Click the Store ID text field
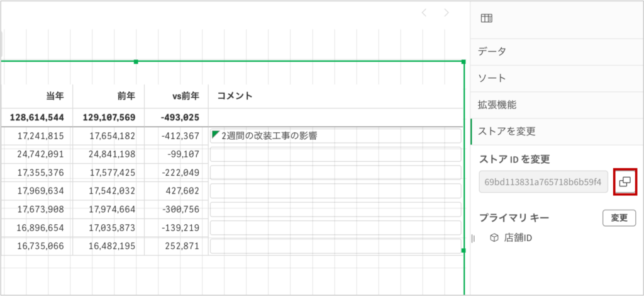This screenshot has width=644, height=296. point(543,181)
